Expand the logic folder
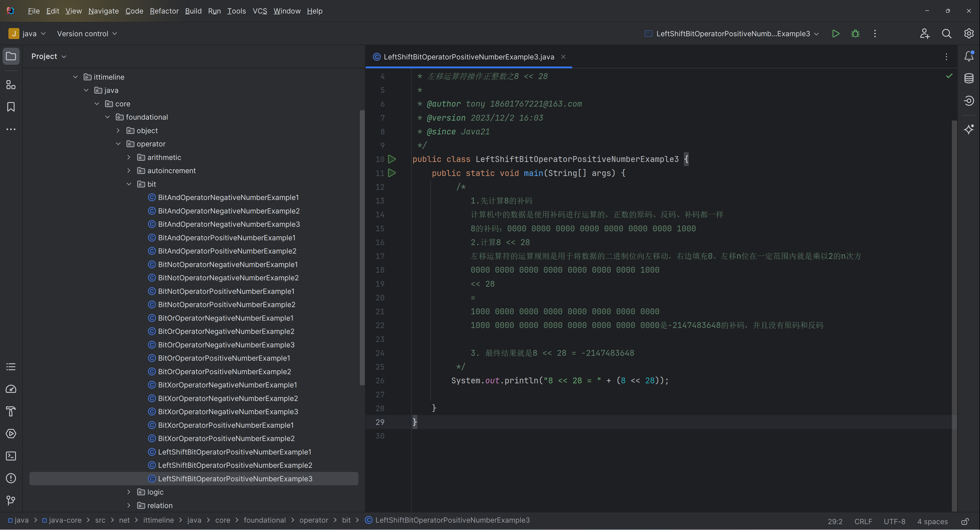Screen dimensions: 980x530 click(129, 492)
